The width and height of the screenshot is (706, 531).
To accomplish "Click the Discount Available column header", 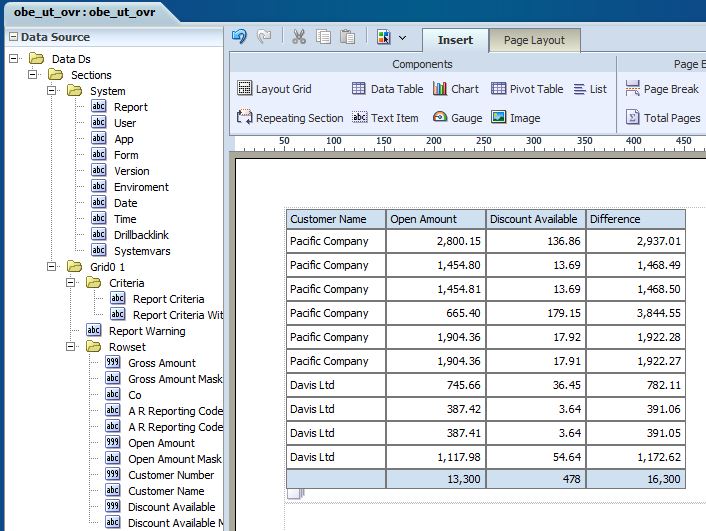I will [536, 219].
